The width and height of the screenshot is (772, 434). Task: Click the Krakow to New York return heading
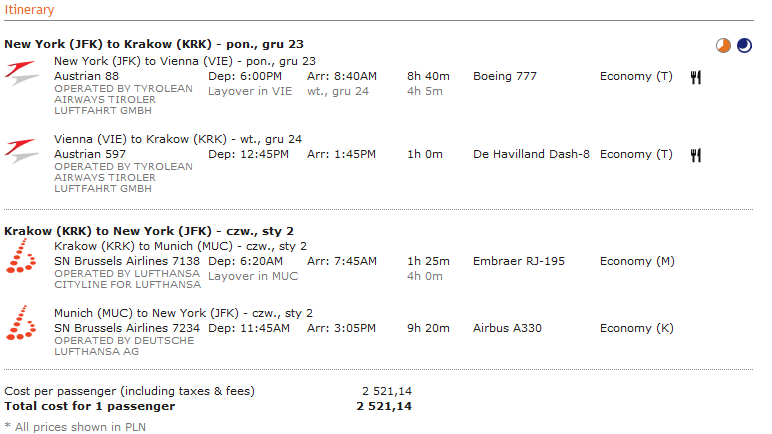point(149,231)
